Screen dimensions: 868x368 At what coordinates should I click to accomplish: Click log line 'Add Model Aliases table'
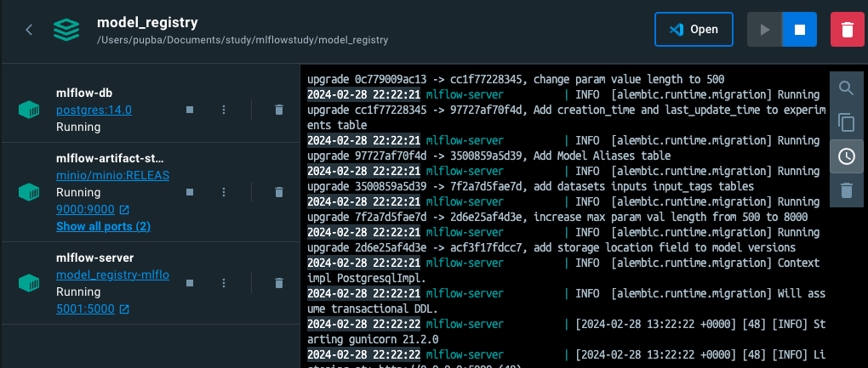point(602,156)
